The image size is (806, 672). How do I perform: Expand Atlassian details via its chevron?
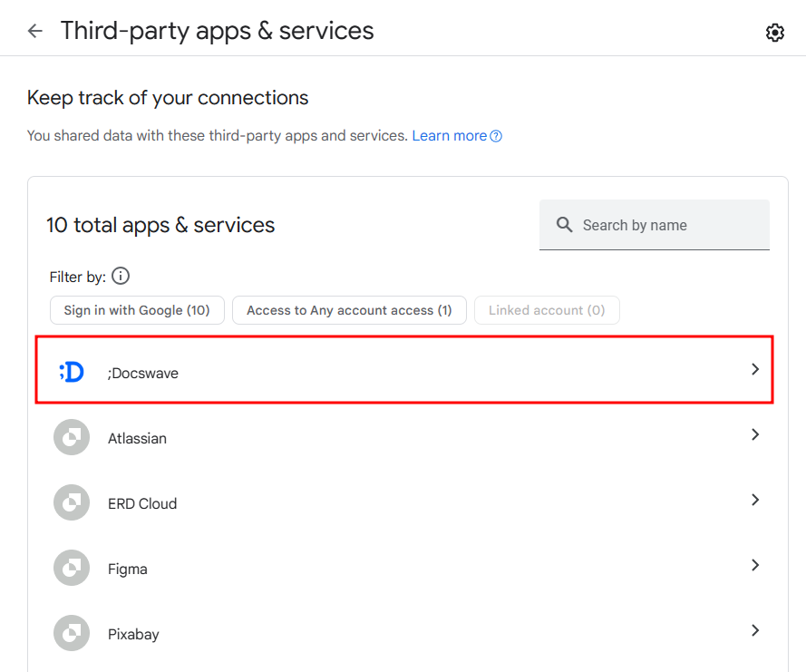point(755,434)
